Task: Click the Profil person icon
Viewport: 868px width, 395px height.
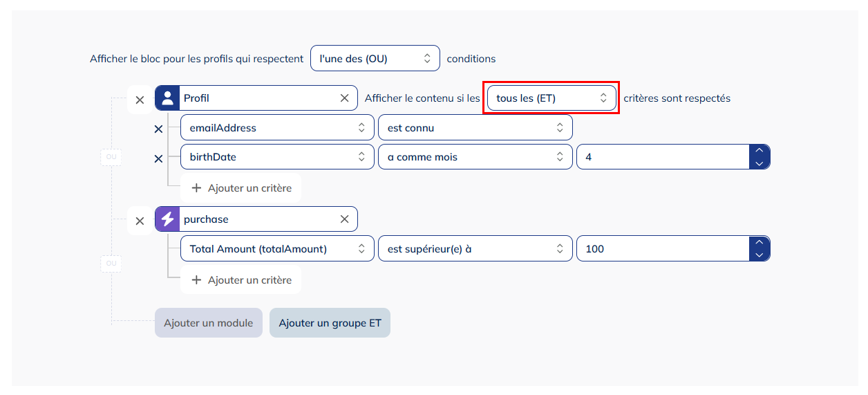Action: click(x=167, y=98)
